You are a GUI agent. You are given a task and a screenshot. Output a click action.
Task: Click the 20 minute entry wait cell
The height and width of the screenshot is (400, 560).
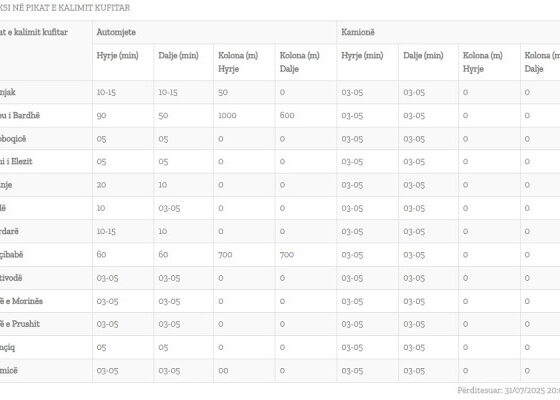pyautogui.click(x=101, y=185)
